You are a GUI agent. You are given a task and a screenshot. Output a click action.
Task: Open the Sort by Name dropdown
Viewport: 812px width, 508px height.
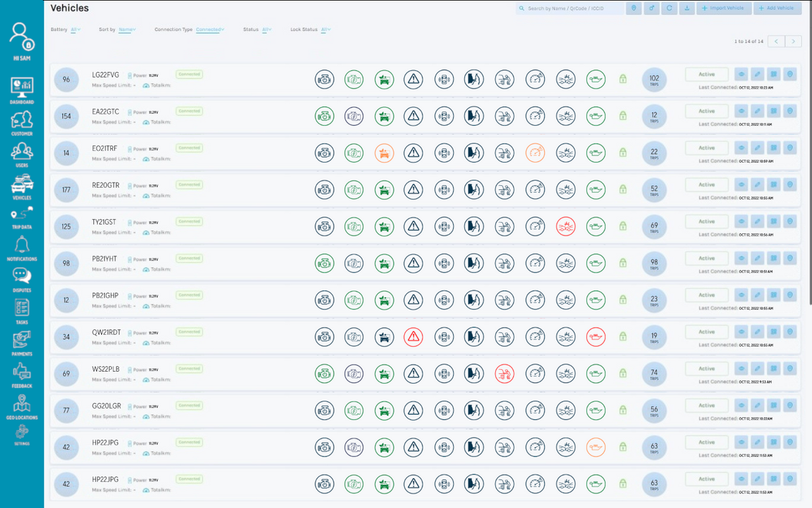pyautogui.click(x=126, y=30)
